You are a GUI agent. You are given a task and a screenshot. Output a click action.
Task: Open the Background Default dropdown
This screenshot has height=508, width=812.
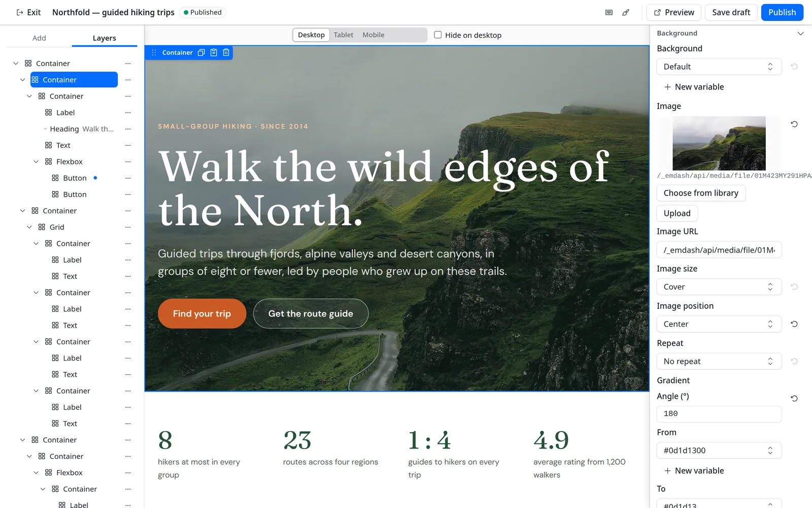tap(719, 67)
